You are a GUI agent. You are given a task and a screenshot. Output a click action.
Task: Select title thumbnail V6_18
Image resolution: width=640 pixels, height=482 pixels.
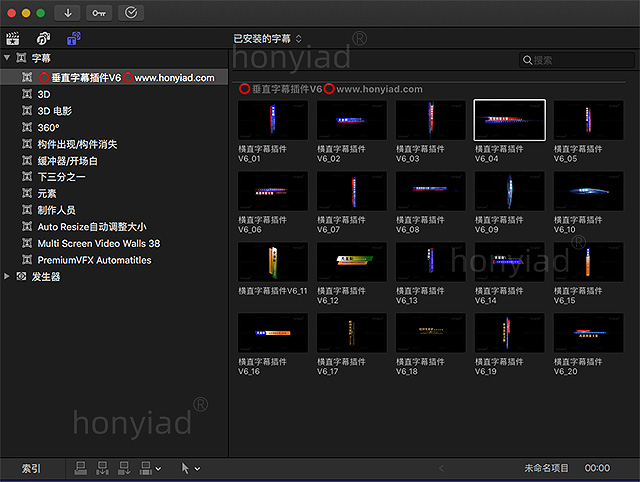(431, 333)
